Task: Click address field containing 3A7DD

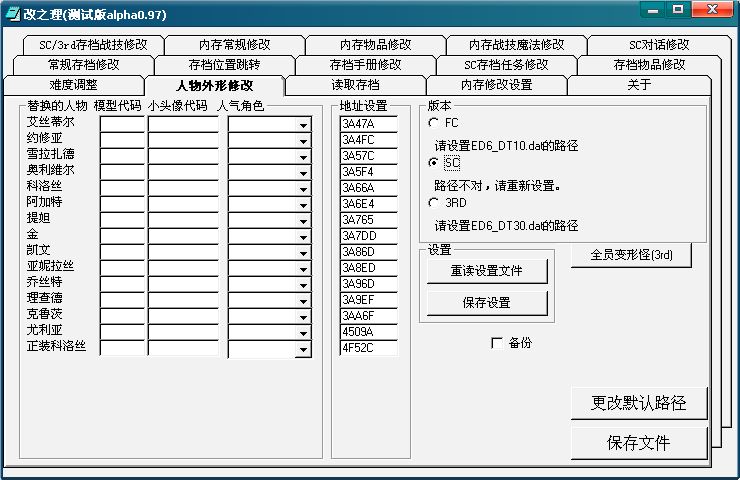Action: click(369, 236)
